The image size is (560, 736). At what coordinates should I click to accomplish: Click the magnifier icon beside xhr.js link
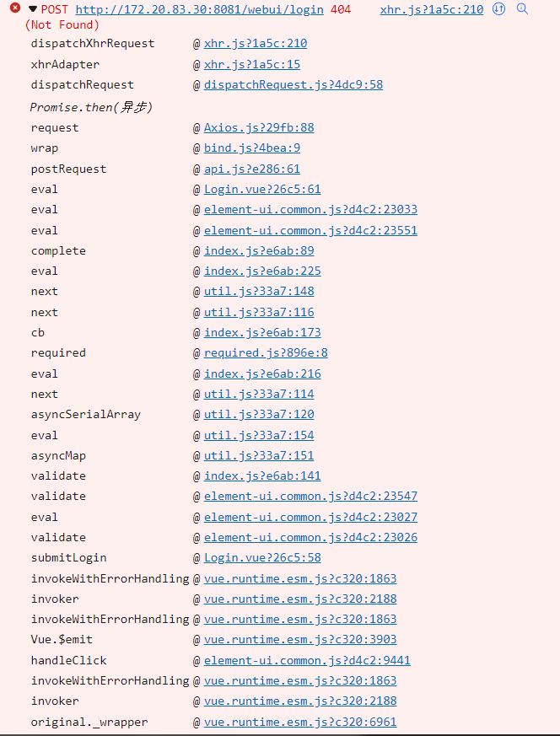[522, 9]
